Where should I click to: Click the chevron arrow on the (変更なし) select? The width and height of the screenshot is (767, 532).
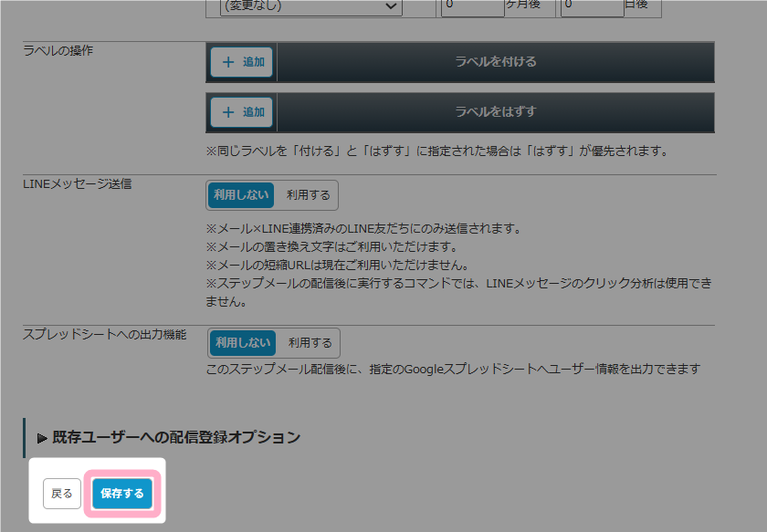click(x=391, y=6)
